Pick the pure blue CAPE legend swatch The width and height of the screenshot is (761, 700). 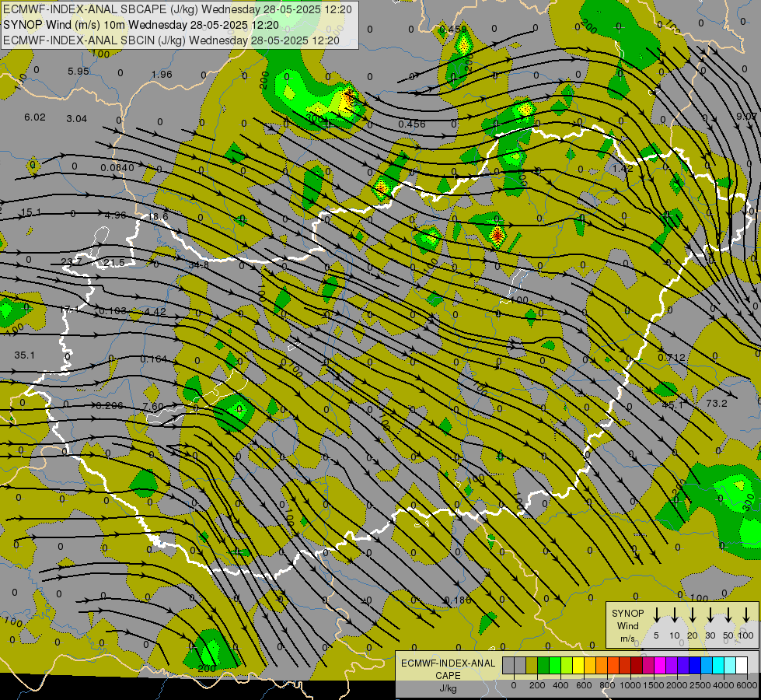[x=696, y=665]
